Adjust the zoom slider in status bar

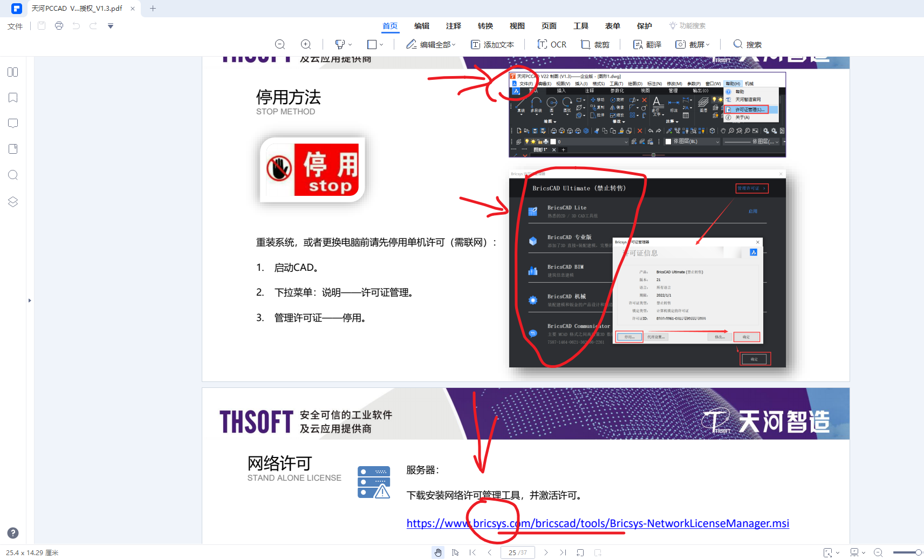coord(918,552)
